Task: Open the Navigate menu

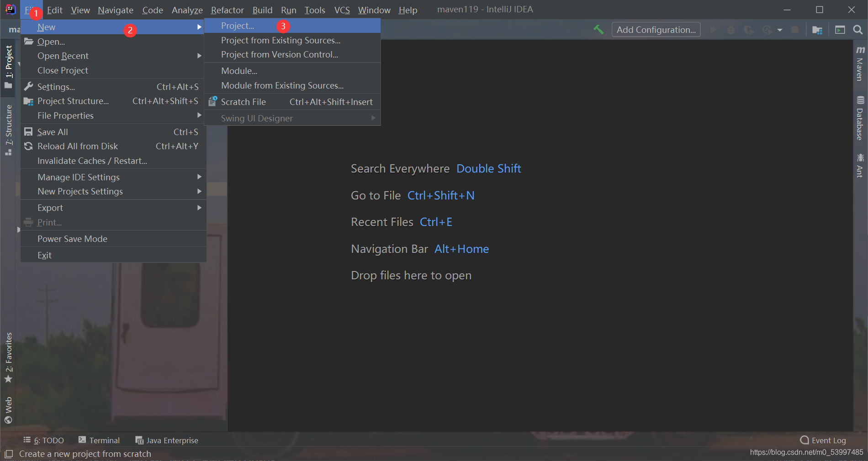Action: [116, 10]
